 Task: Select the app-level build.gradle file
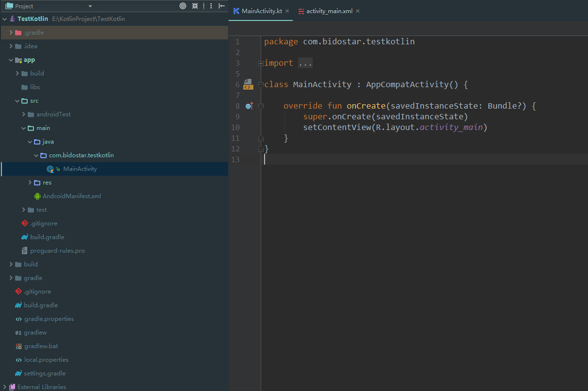tap(47, 237)
